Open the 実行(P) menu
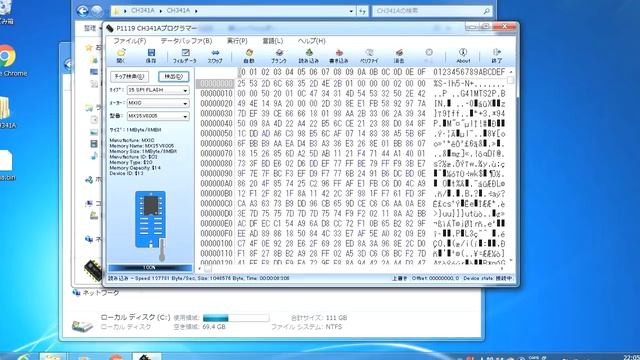This screenshot has height=360, width=640. point(237,41)
